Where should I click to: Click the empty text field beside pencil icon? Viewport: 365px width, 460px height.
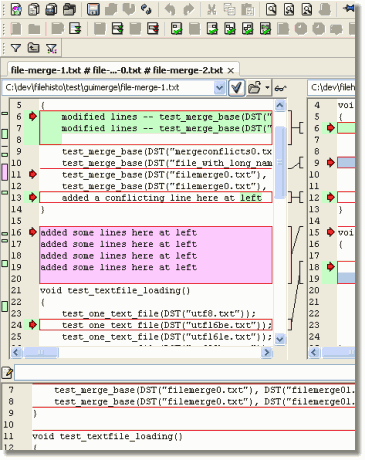click(x=185, y=373)
